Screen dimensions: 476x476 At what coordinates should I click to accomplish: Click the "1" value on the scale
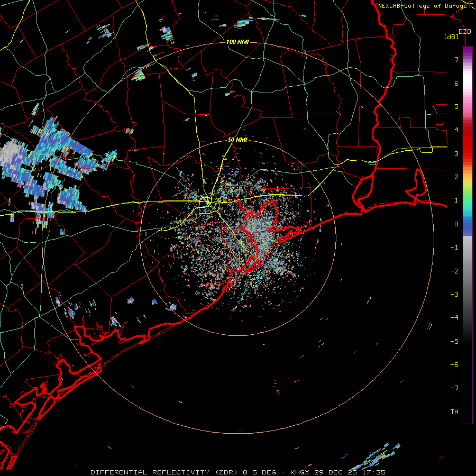(456, 200)
